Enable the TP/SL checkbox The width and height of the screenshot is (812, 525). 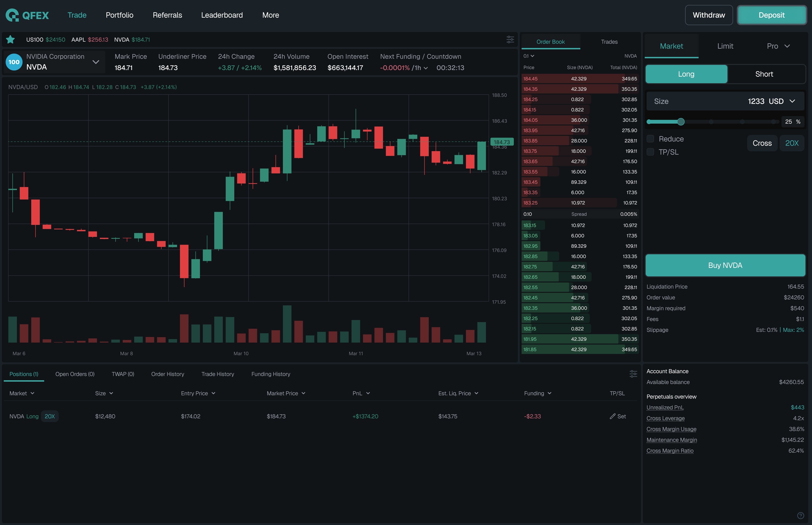pyautogui.click(x=650, y=152)
